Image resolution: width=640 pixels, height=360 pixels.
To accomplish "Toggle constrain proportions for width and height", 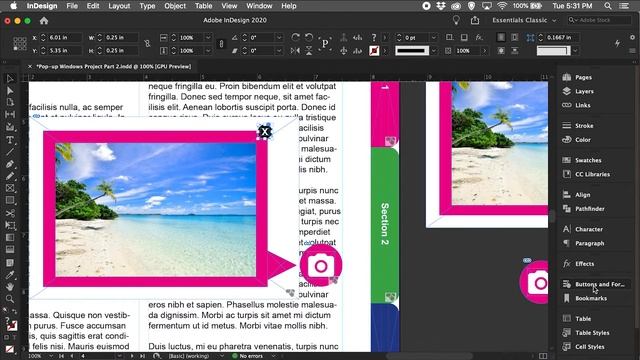I will point(147,44).
